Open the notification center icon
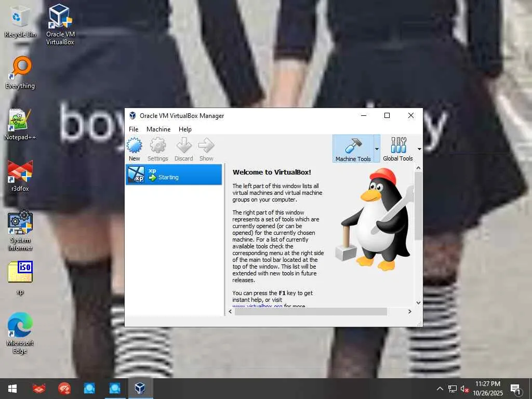This screenshot has width=532, height=399. click(x=516, y=390)
